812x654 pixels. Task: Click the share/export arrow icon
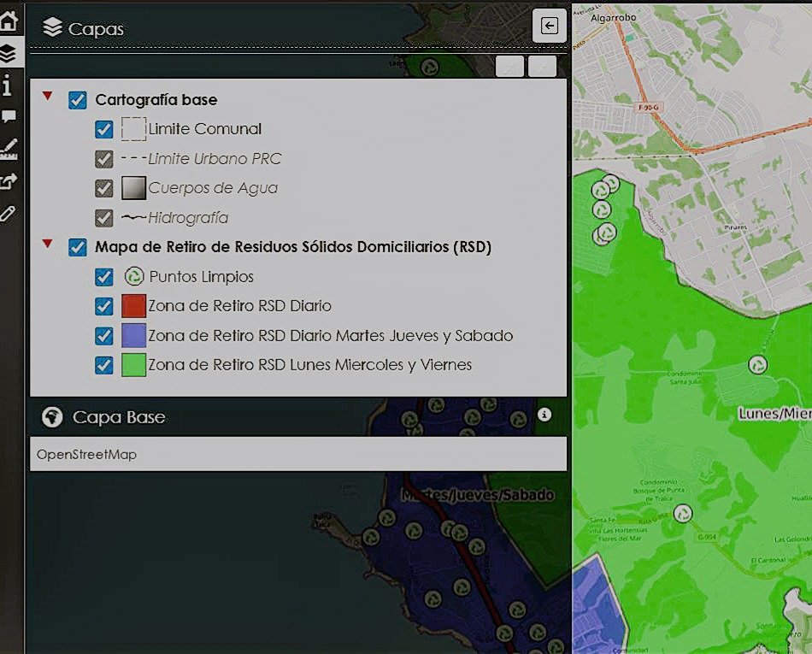click(9, 180)
